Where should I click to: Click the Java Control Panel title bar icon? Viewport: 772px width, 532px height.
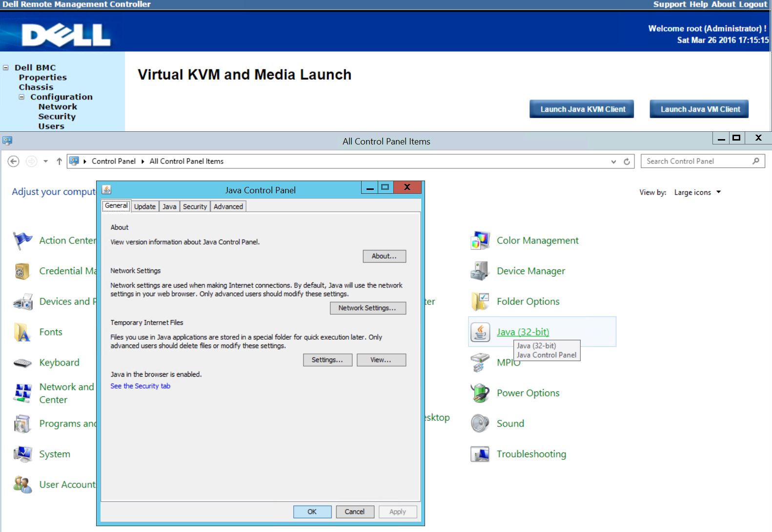(106, 189)
